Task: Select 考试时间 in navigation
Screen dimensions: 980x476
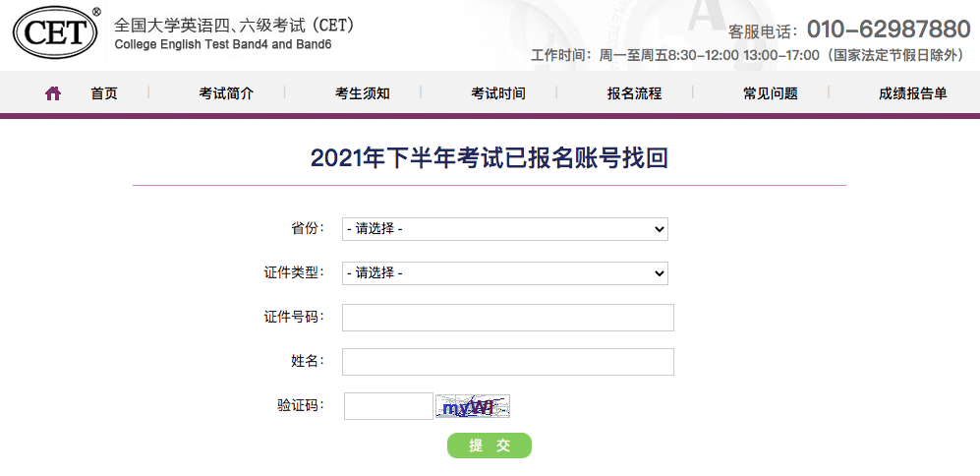Action: (x=498, y=93)
